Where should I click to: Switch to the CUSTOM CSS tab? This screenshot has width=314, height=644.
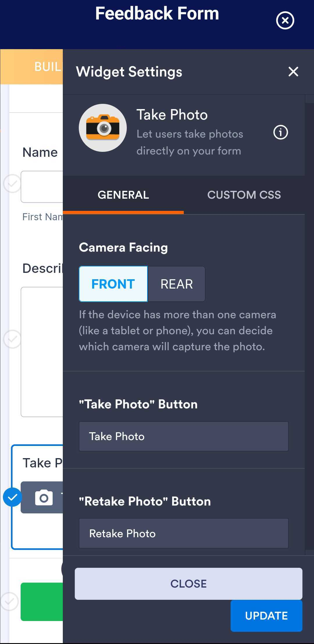click(x=244, y=195)
